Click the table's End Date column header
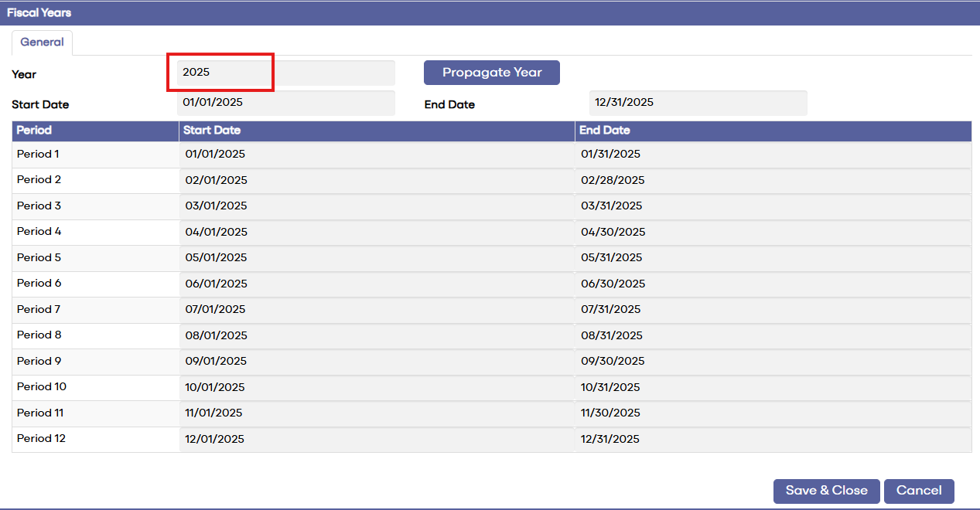The width and height of the screenshot is (980, 510). 773,131
